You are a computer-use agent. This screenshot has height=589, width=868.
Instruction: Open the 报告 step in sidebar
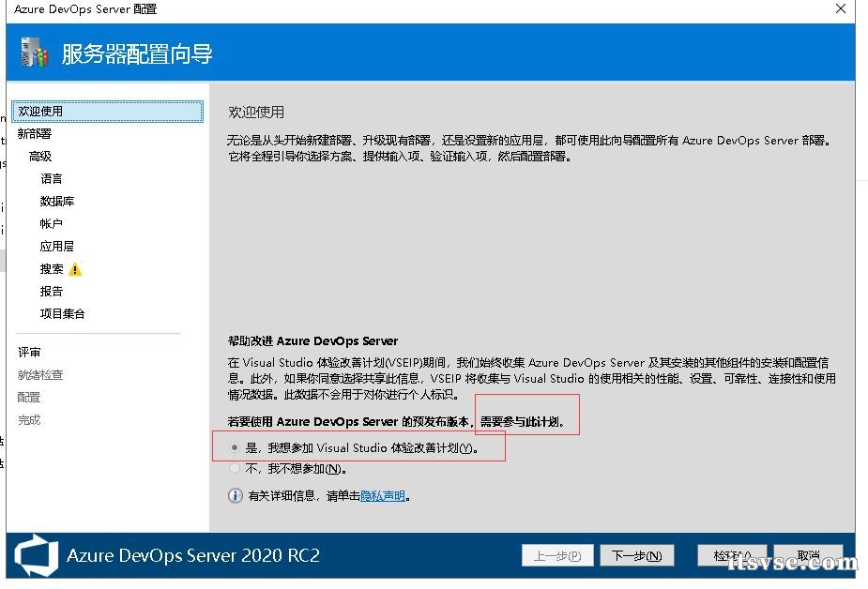pyautogui.click(x=51, y=291)
